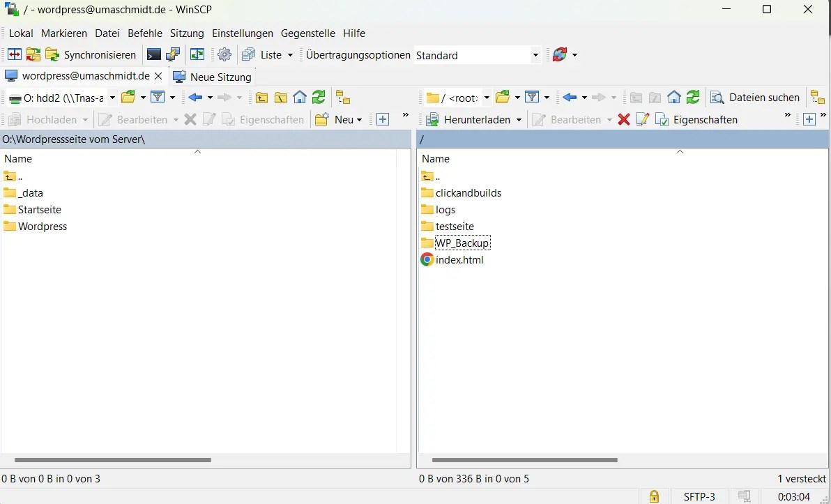This screenshot has height=504, width=831.
Task: Click remote panel filter funnel icon
Action: (x=531, y=98)
